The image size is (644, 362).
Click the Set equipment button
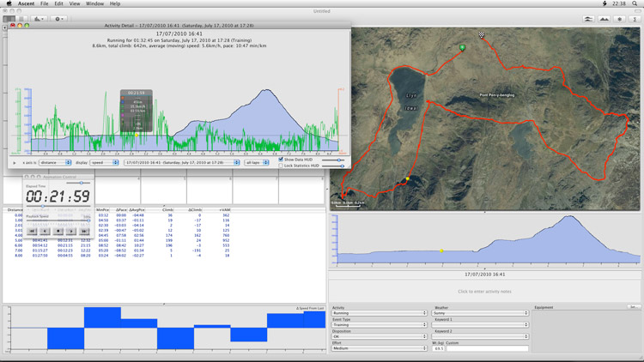(x=634, y=307)
